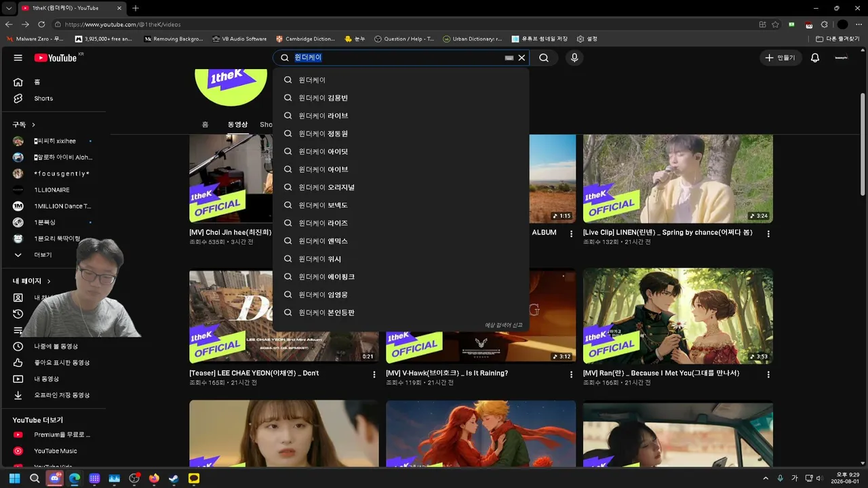
Task: Open the browser tab search dropdown
Action: 9,8
